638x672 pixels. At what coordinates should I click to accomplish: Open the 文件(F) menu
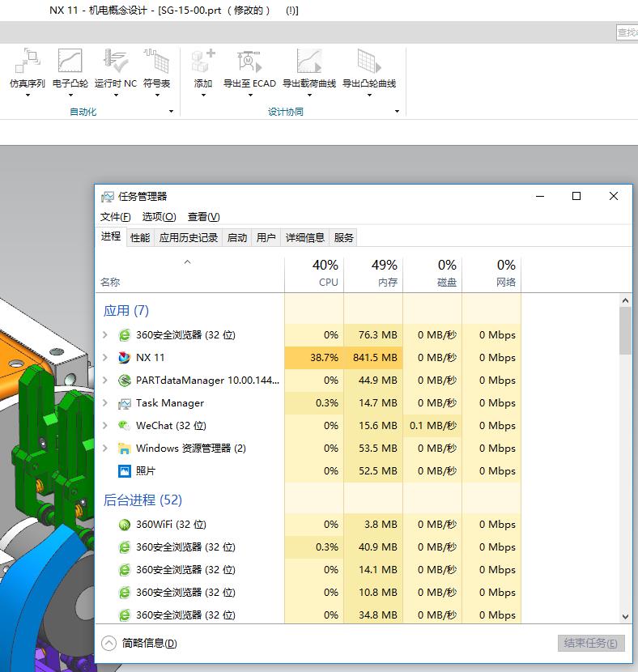tap(115, 217)
